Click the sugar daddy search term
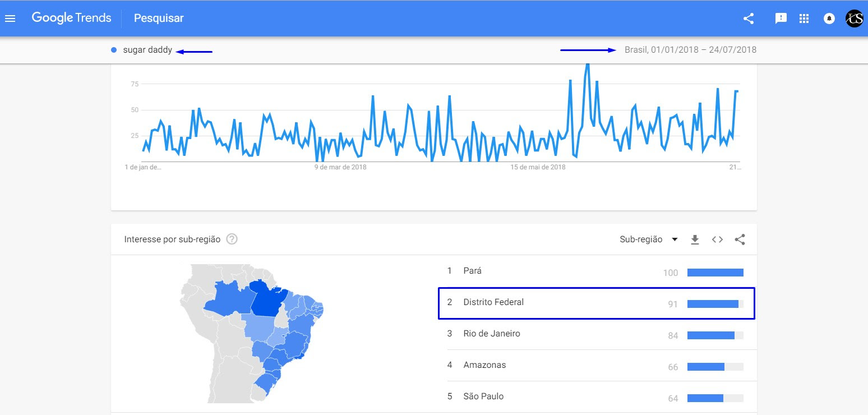 coord(147,50)
